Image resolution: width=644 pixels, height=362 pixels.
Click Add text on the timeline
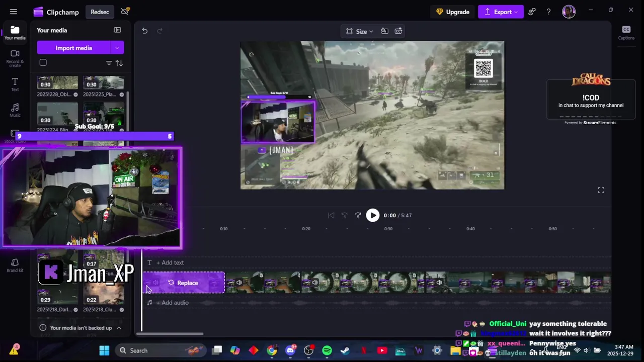[170, 262]
